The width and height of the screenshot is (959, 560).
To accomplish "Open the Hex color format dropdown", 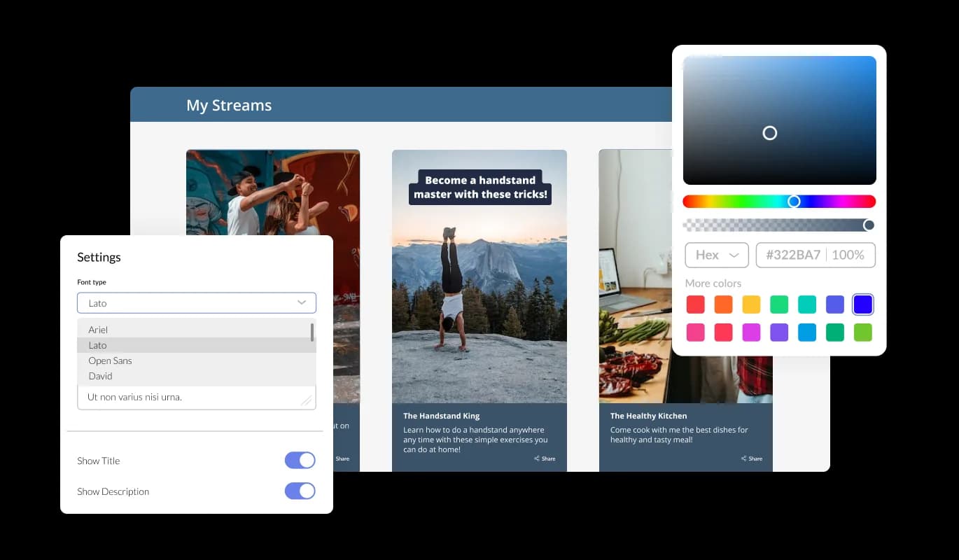I will point(717,255).
